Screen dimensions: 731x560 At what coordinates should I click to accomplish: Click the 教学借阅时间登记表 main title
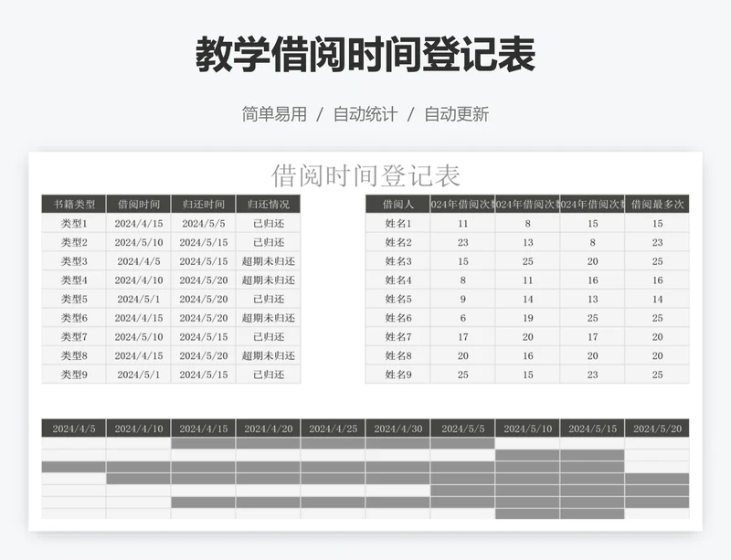tap(365, 55)
